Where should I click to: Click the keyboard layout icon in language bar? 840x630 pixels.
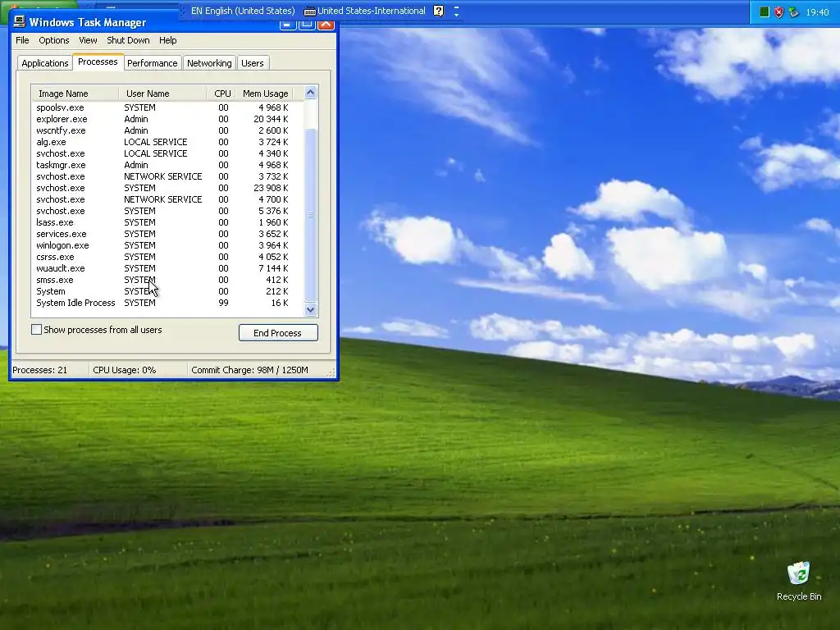[x=309, y=11]
